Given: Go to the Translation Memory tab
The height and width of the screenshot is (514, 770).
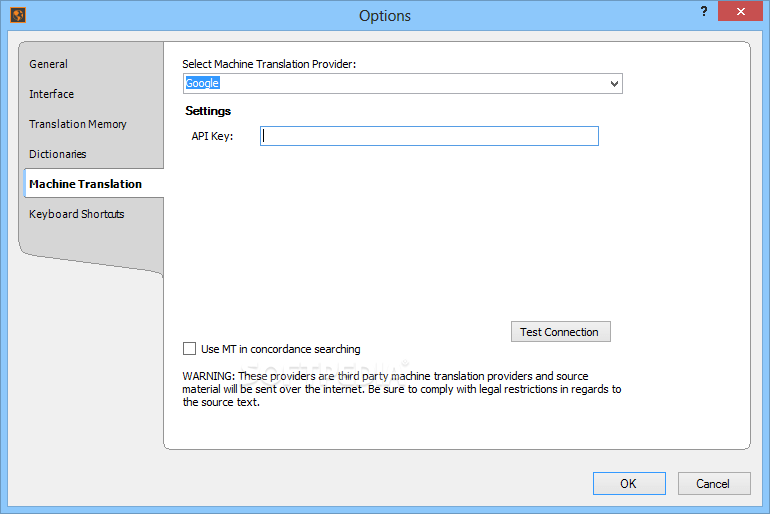Looking at the screenshot, I should [x=78, y=124].
